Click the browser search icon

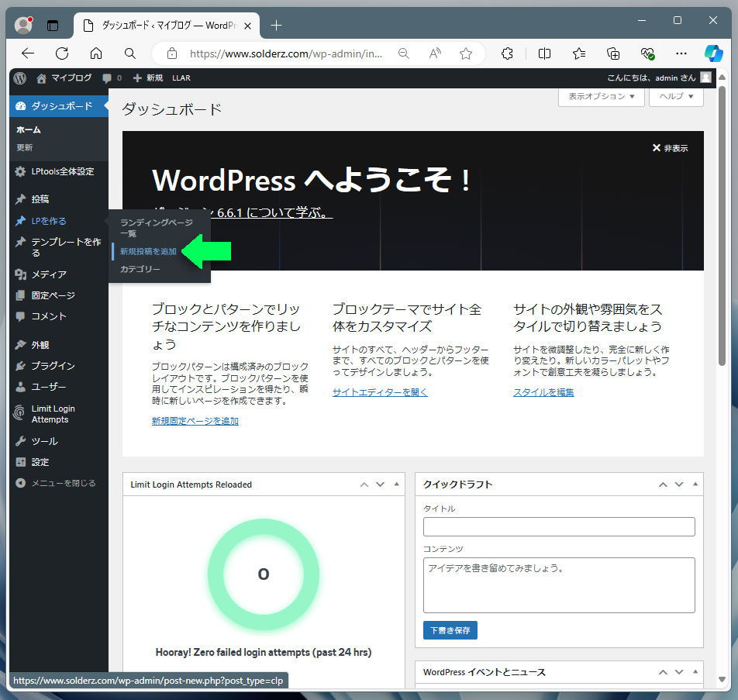click(x=130, y=53)
